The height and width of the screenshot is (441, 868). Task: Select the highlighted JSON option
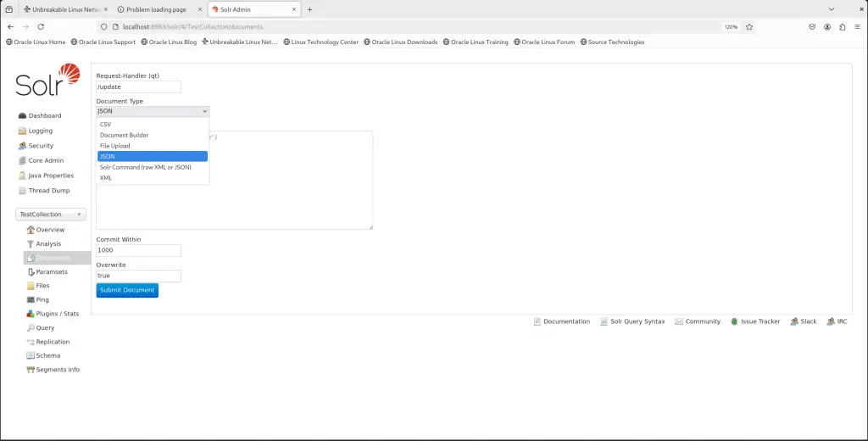[x=153, y=156]
